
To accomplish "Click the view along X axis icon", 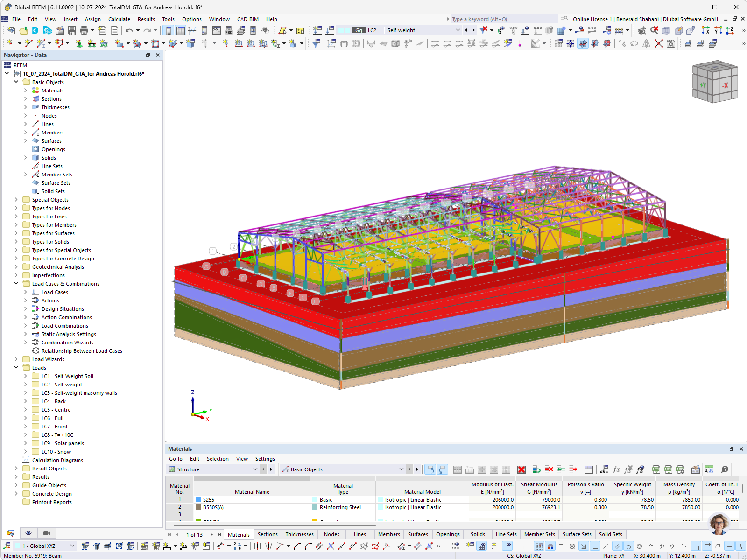I will tap(705, 30).
